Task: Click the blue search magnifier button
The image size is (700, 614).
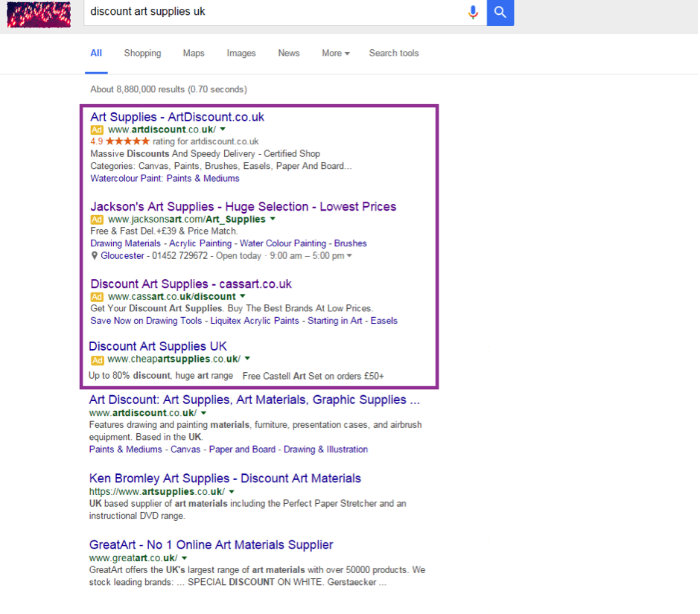Action: 500,13
